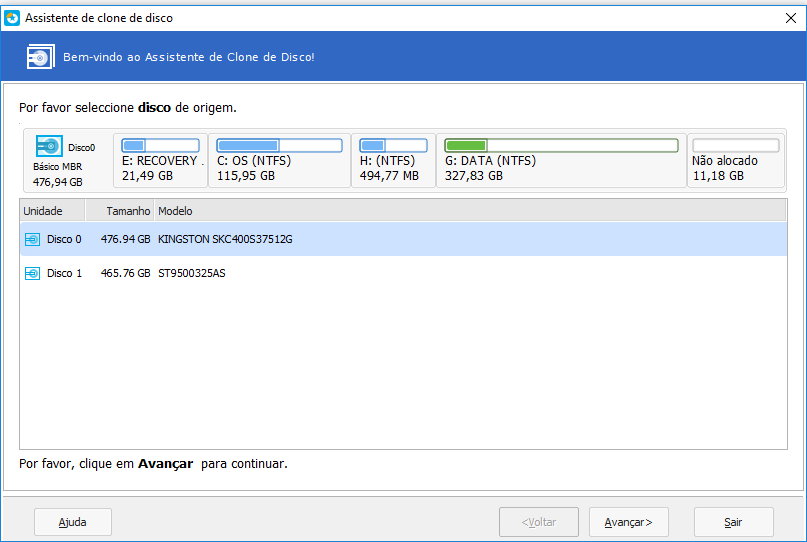Sort by the Tamanho column header
Screen dimensions: 807x542
point(119,211)
